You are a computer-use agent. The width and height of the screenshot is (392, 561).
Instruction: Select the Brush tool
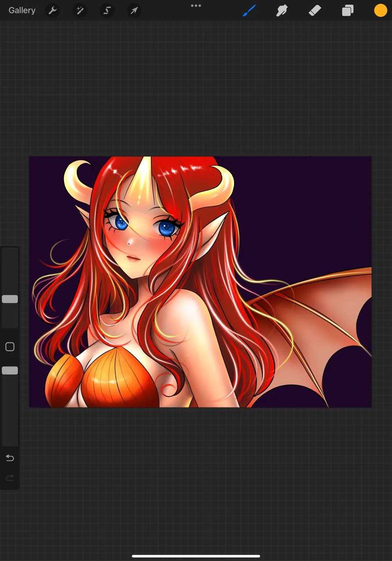249,11
